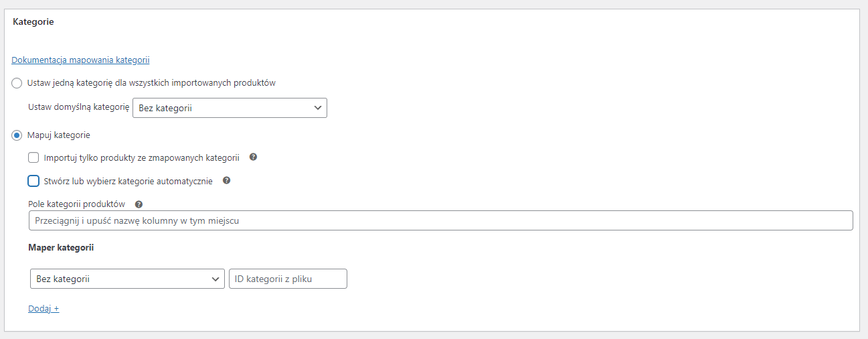Click help icon beside Stwórz lub wybierz kategorie
Viewport: 868px width, 339px height.
[x=226, y=180]
